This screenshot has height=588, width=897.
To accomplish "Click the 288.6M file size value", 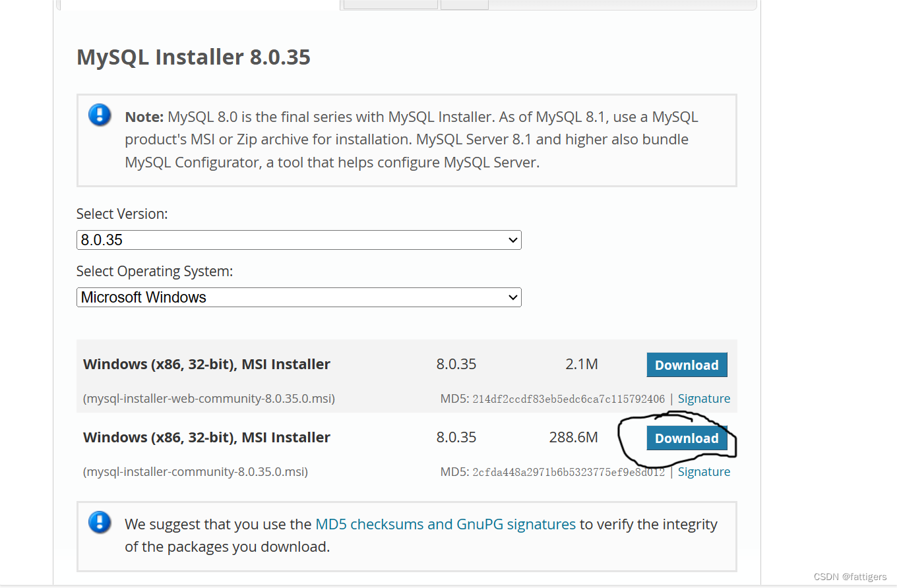I will coord(573,437).
